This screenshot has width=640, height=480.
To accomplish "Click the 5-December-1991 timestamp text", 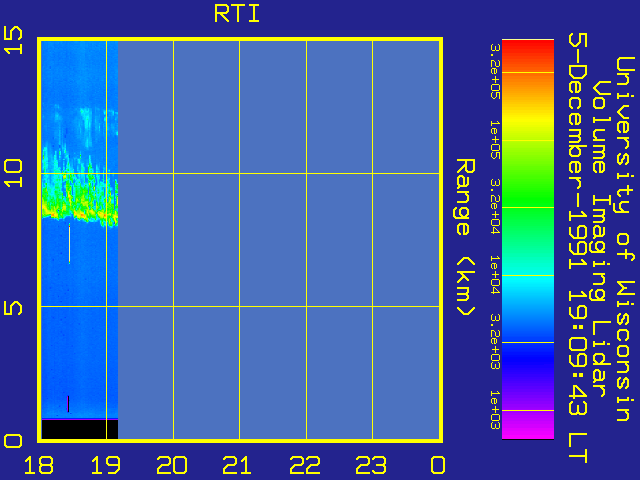I will tap(578, 248).
